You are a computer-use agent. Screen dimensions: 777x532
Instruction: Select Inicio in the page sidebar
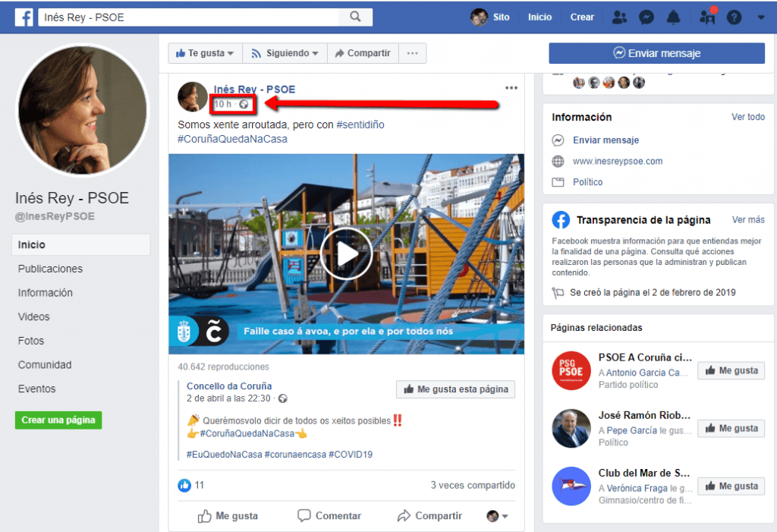(x=80, y=244)
